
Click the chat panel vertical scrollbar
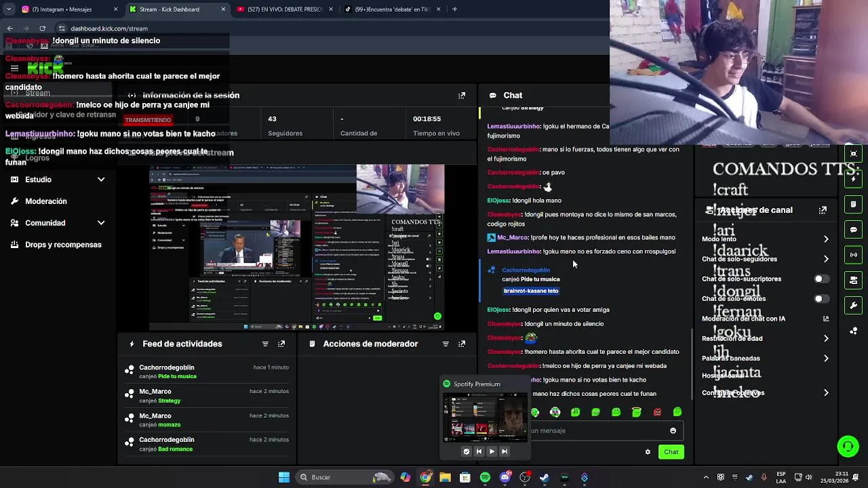coord(691,363)
